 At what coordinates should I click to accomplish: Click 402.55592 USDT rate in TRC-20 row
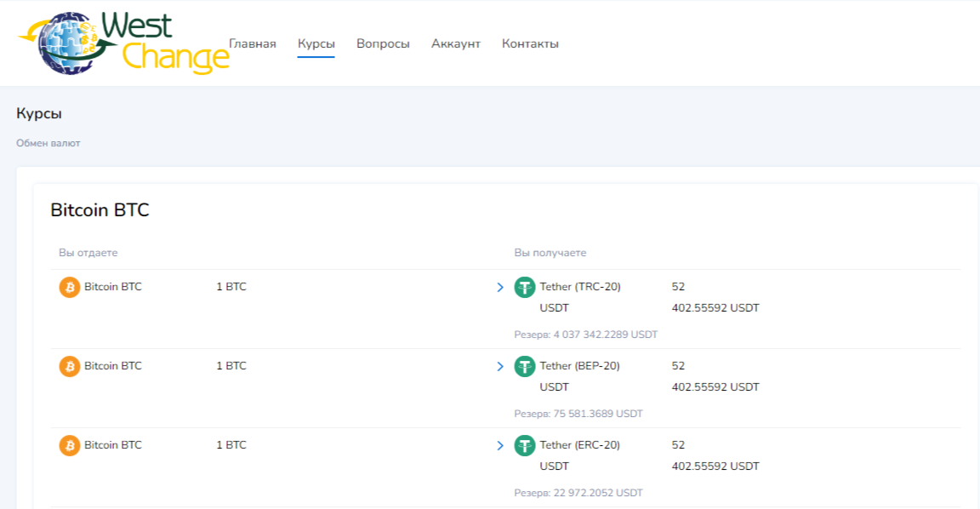(715, 307)
